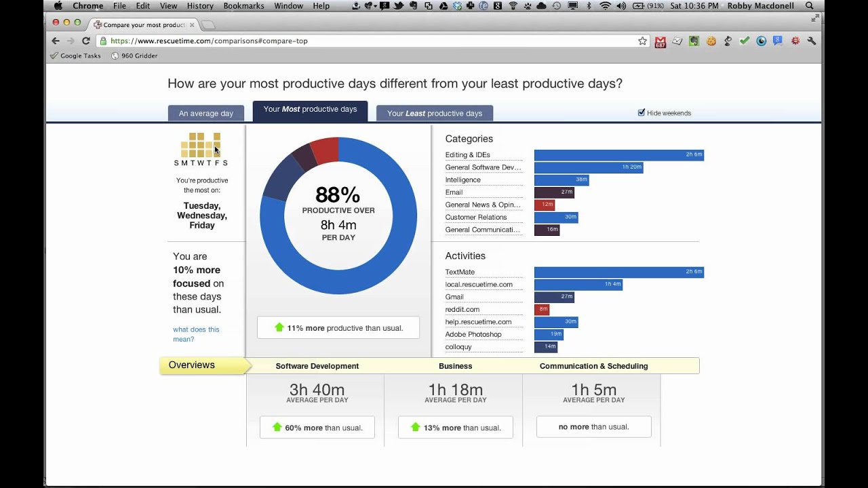
Task: Open the File menu
Action: click(120, 5)
